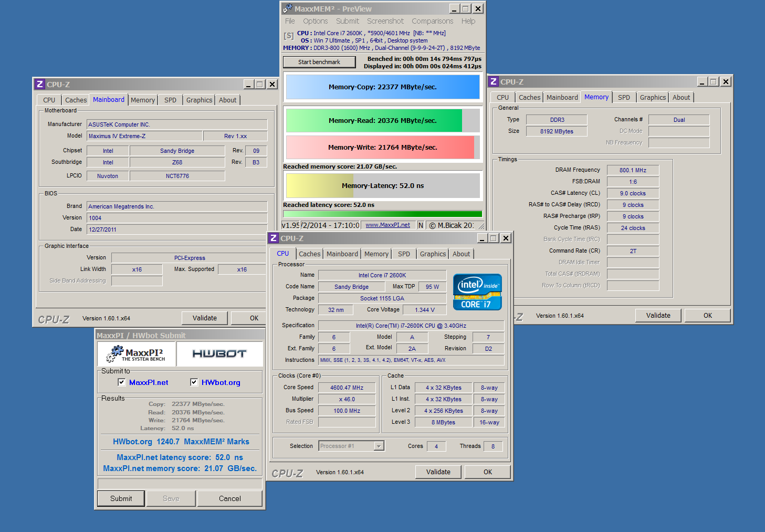Click the BIOS date 12/27/2011 field

177,230
